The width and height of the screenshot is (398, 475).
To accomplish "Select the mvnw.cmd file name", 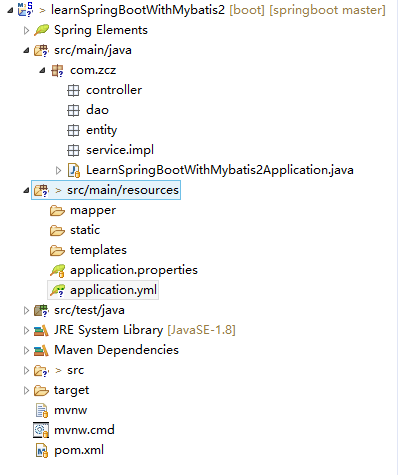I will point(84,430).
